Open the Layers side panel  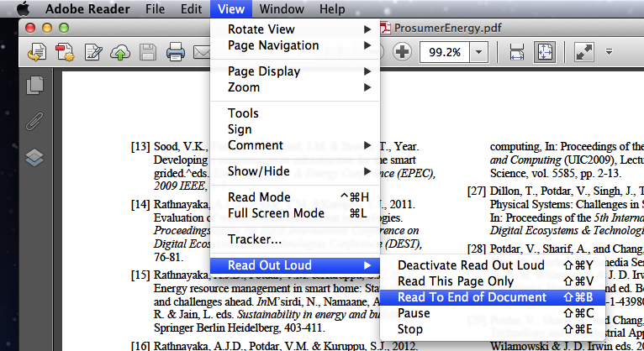point(34,158)
